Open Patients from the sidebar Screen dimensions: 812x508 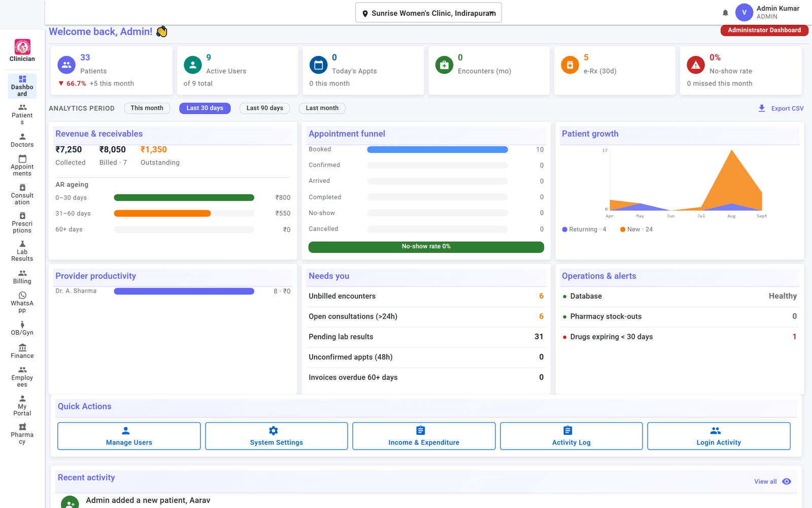click(x=22, y=114)
